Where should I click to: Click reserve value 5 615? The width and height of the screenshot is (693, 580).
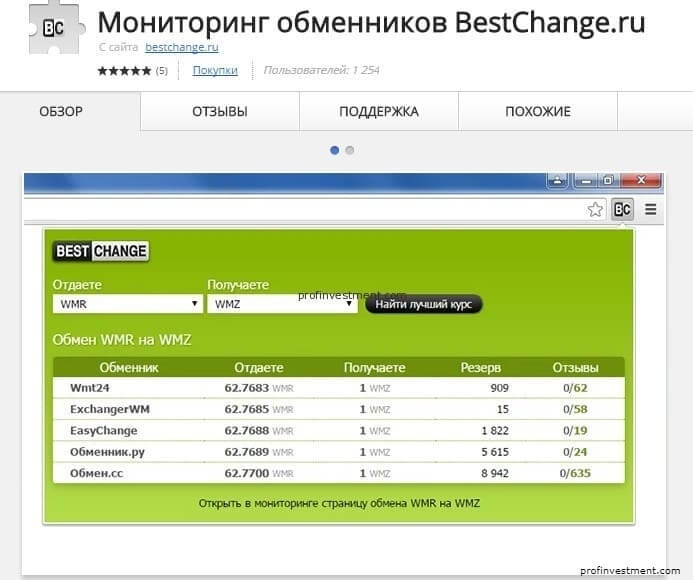pos(495,452)
